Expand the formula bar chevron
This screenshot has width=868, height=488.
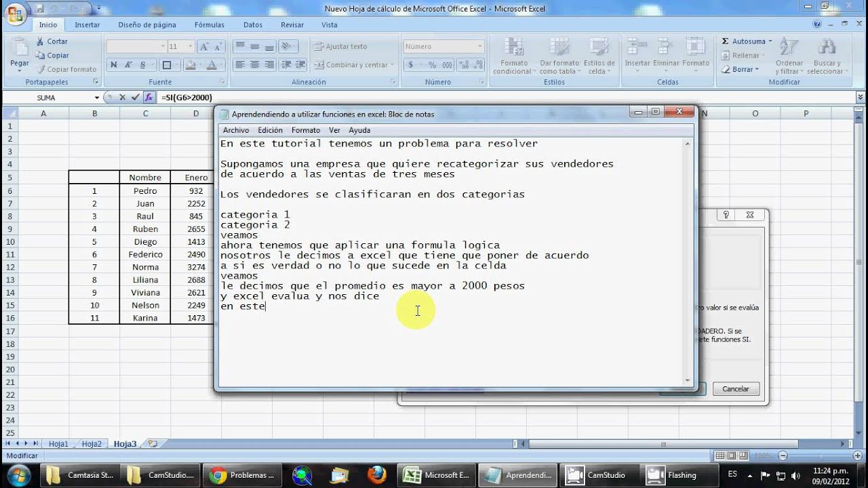point(861,98)
